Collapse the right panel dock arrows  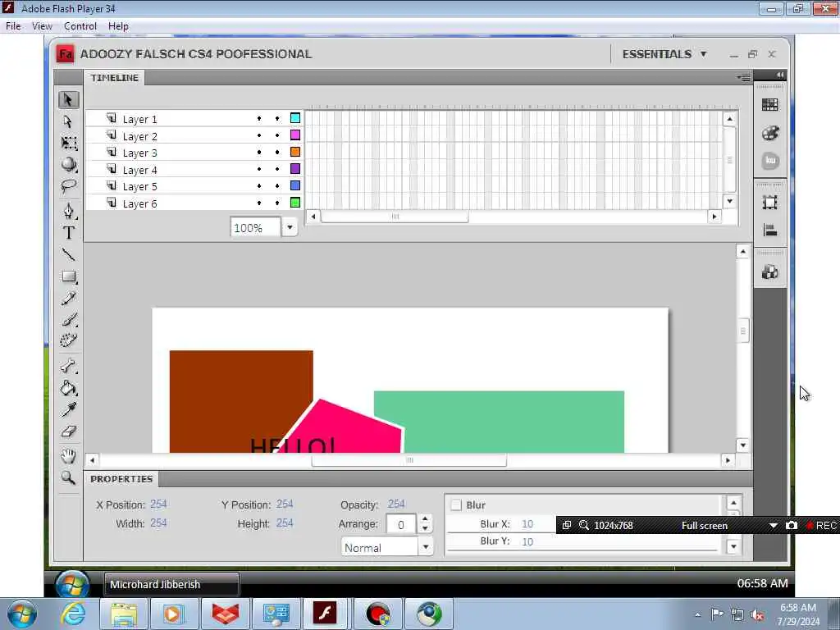point(780,75)
